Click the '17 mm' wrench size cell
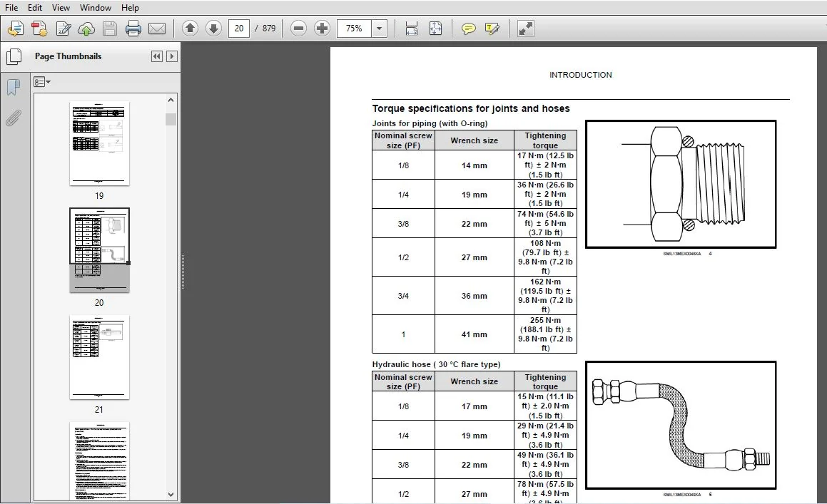827x504 pixels. [x=475, y=406]
